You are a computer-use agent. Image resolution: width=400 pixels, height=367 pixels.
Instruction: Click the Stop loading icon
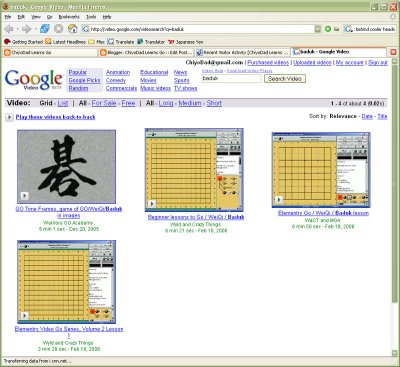59,29
